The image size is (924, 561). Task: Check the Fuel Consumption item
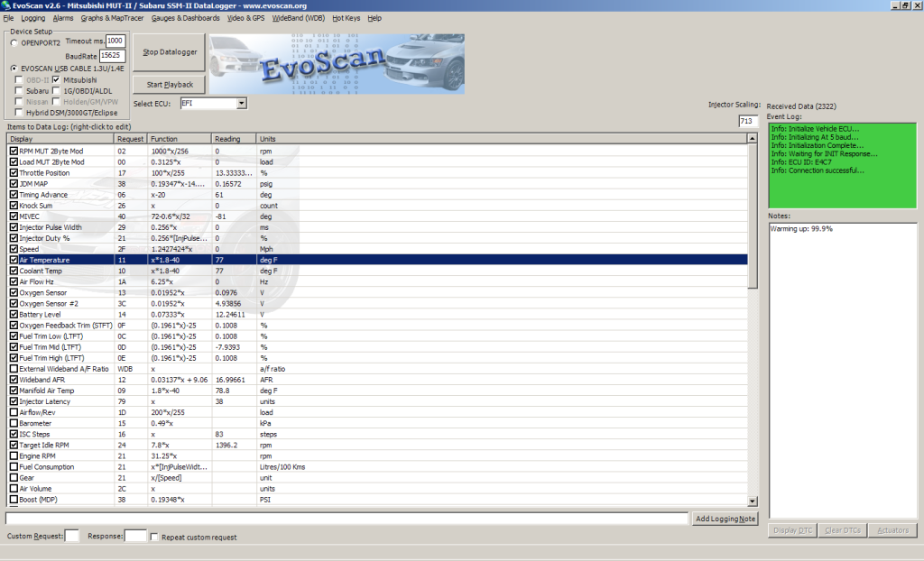[x=14, y=466]
